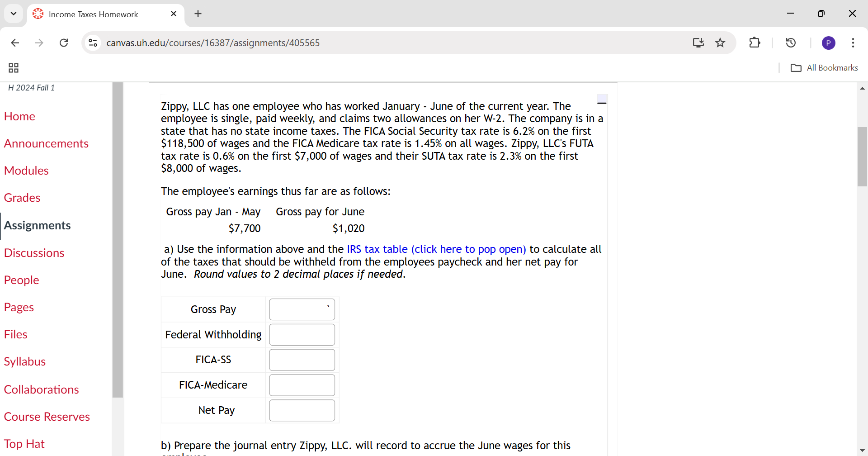Reload the current Canvas page
The height and width of the screenshot is (456, 868).
(64, 43)
